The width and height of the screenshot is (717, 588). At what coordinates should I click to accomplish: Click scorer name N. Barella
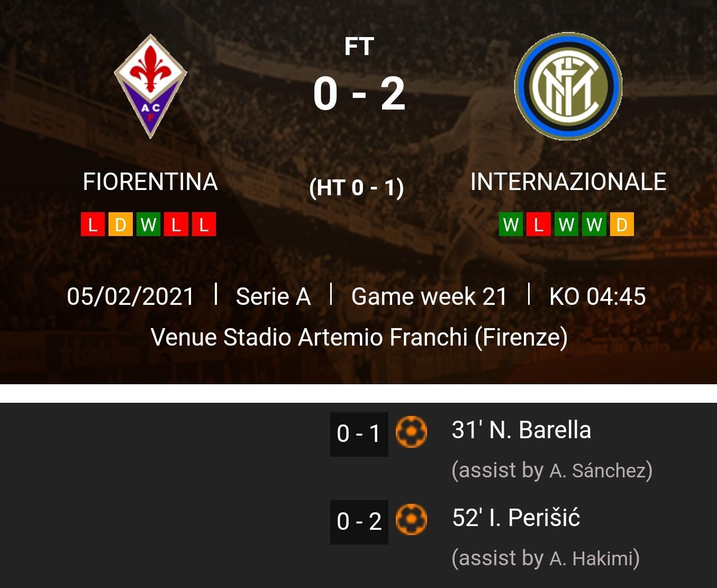click(521, 430)
